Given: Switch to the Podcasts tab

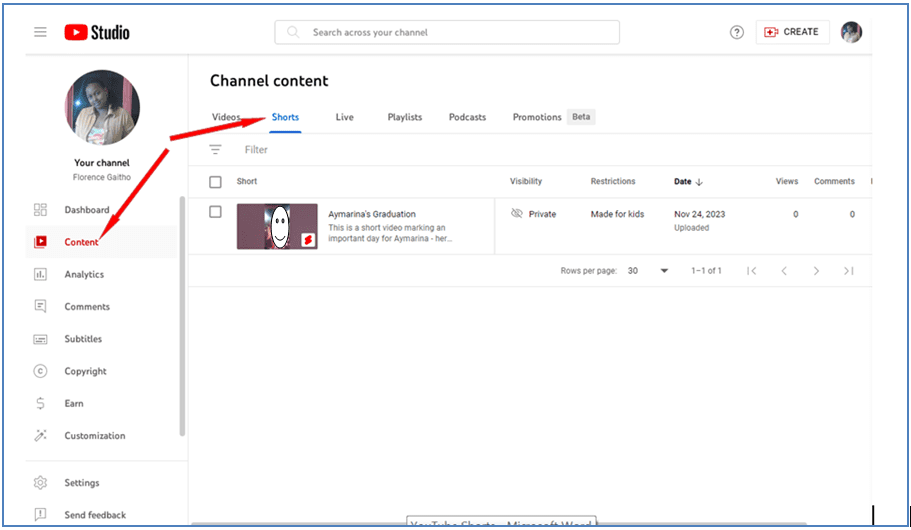Looking at the screenshot, I should pyautogui.click(x=467, y=117).
